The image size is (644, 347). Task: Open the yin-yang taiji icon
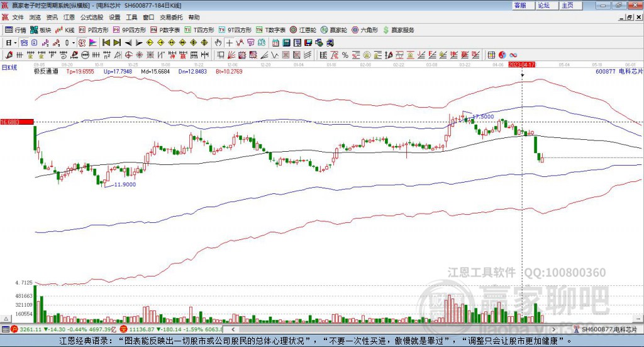502,55
